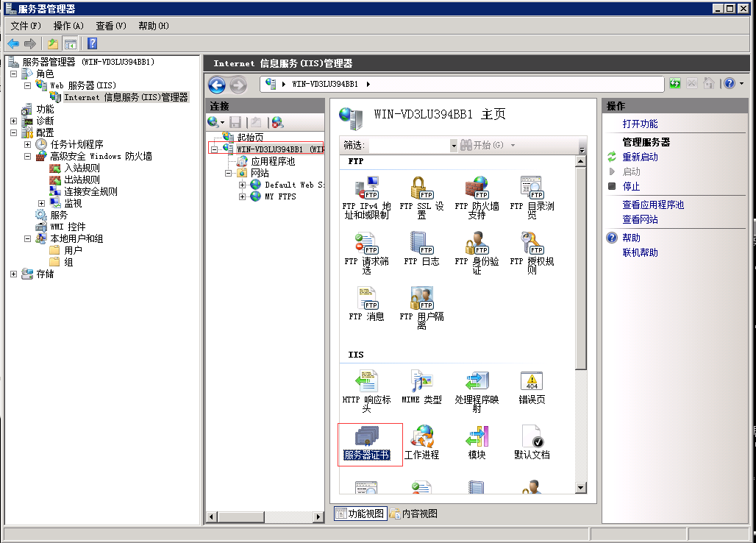Image resolution: width=756 pixels, height=543 pixels.
Task: Open FTP authentication feature
Action: coord(477,253)
